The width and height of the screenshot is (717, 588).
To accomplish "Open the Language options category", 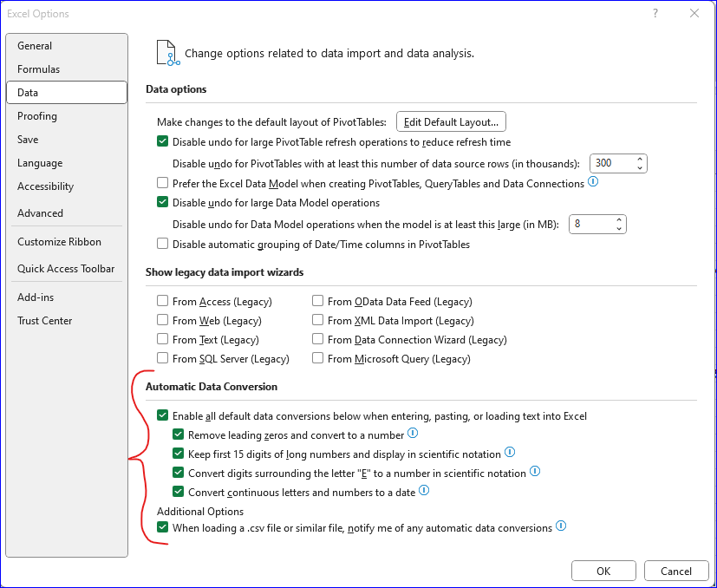I will (x=67, y=163).
